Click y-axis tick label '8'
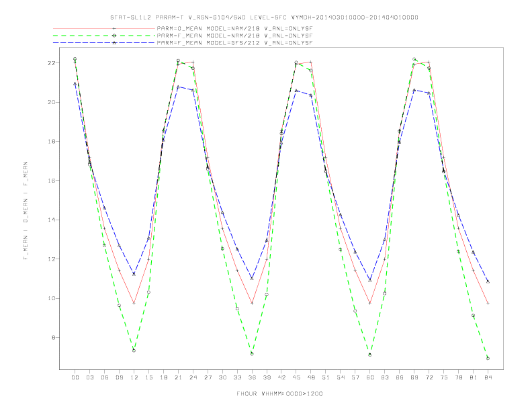 [53, 337]
